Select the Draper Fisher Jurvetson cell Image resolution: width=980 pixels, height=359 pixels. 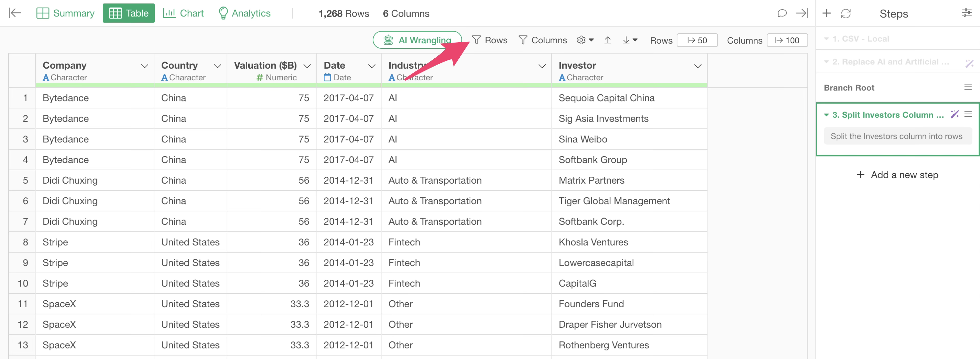[x=629, y=324]
